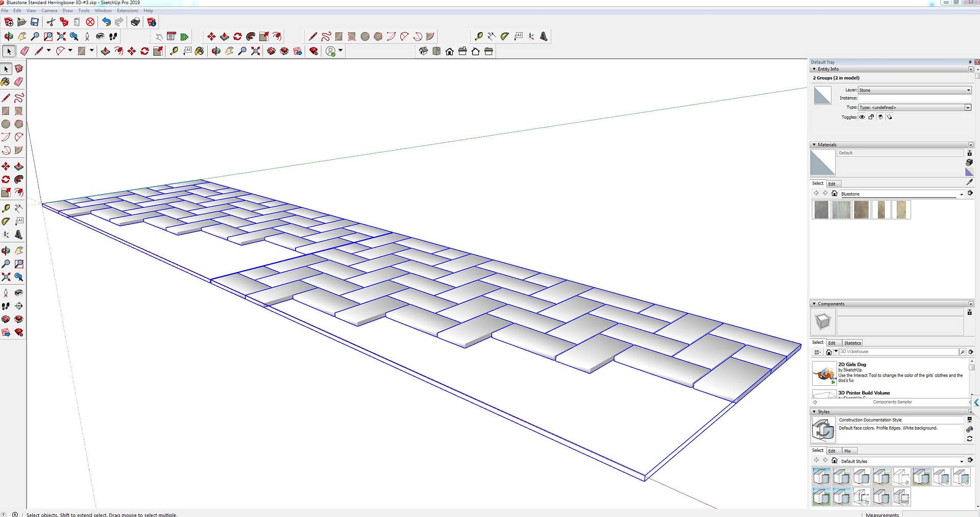Click the Sample Paint eyedropper in Materials
The width and height of the screenshot is (980, 517).
point(969,182)
